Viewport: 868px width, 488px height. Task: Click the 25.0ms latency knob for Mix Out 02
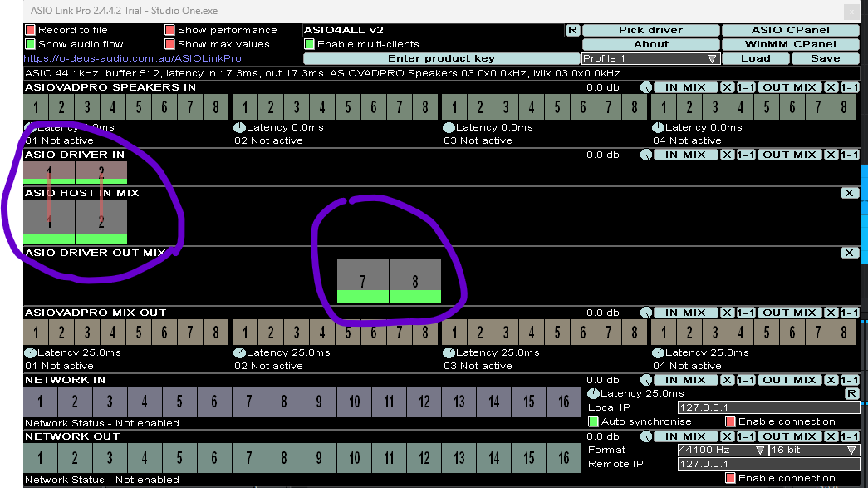(x=239, y=352)
